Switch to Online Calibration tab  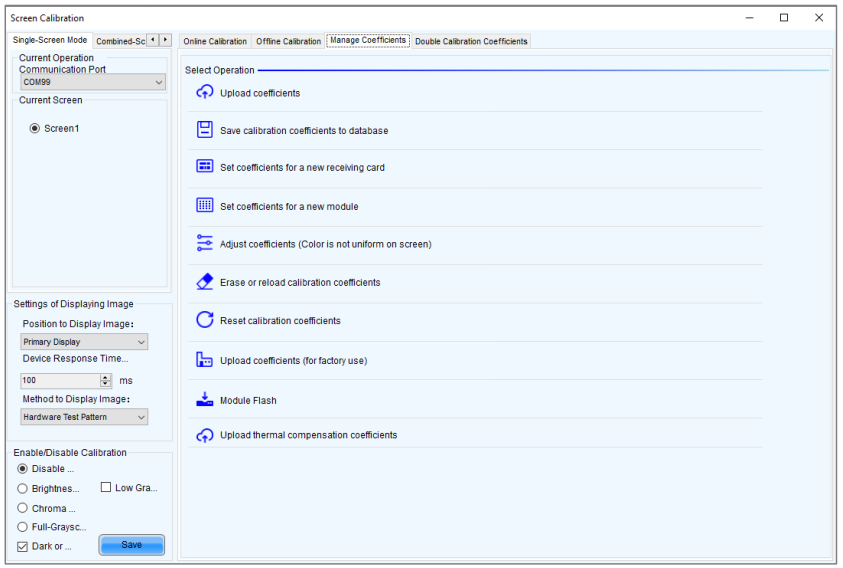pos(215,41)
